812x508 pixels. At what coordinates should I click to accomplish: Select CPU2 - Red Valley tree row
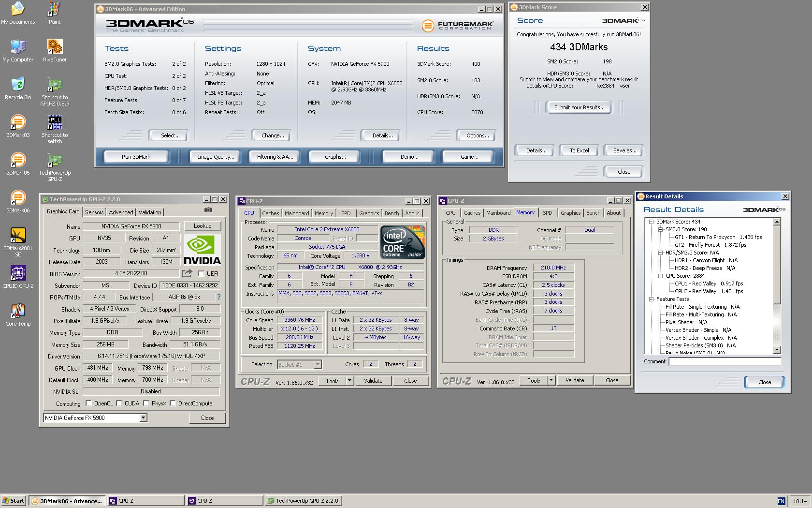709,291
